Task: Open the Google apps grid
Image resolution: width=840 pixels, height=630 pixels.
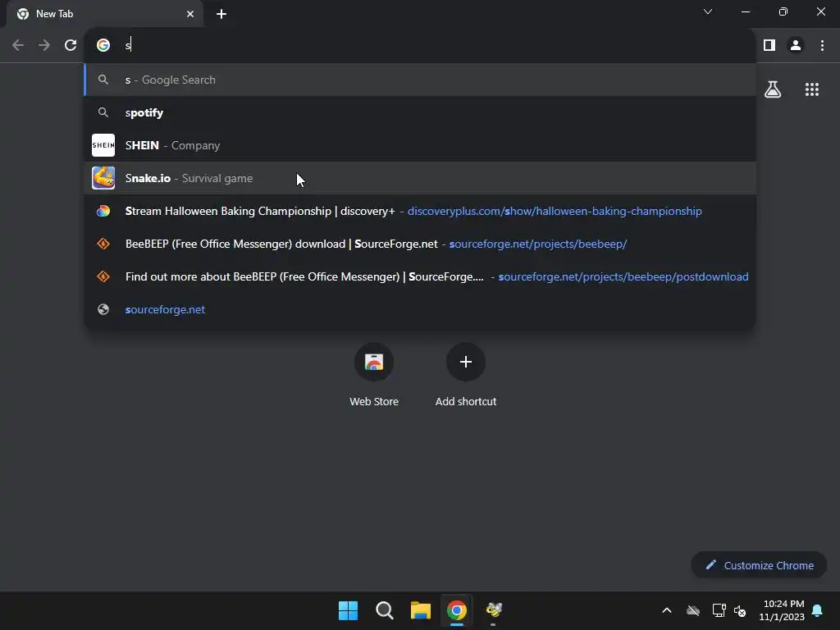Action: 811,89
